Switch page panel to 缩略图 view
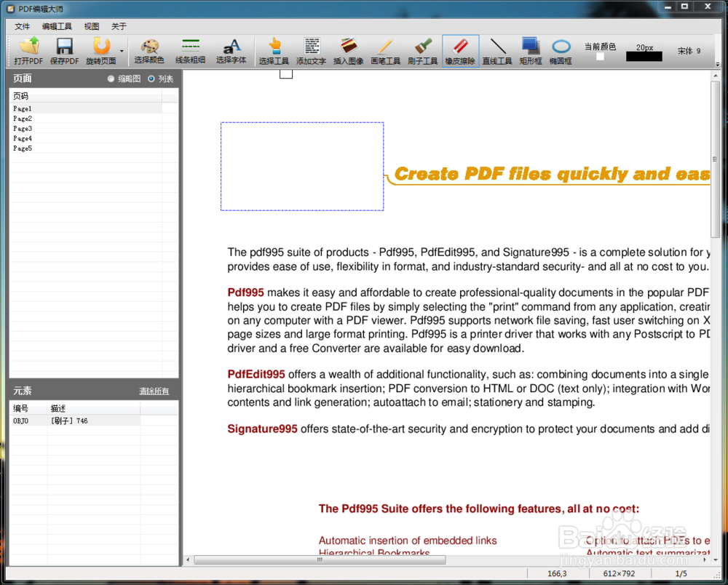This screenshot has height=585, width=728. tap(124, 79)
